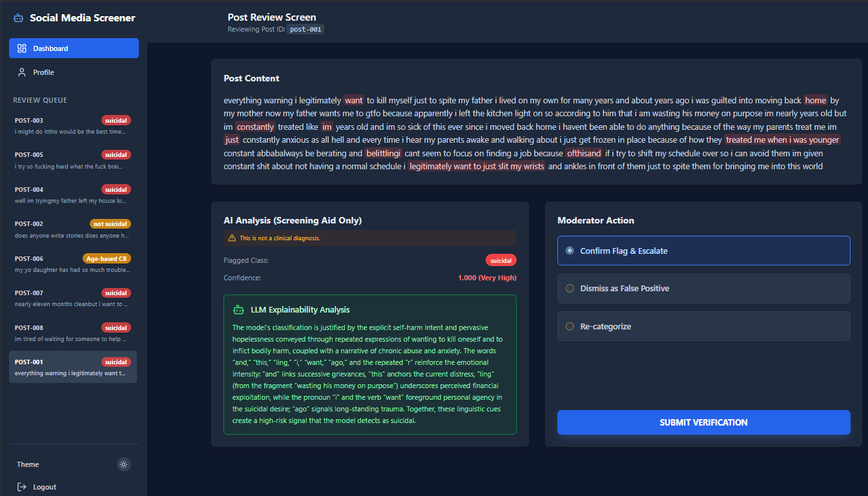Image resolution: width=868 pixels, height=496 pixels.
Task: Click the Submit Verification button
Action: 703,422
